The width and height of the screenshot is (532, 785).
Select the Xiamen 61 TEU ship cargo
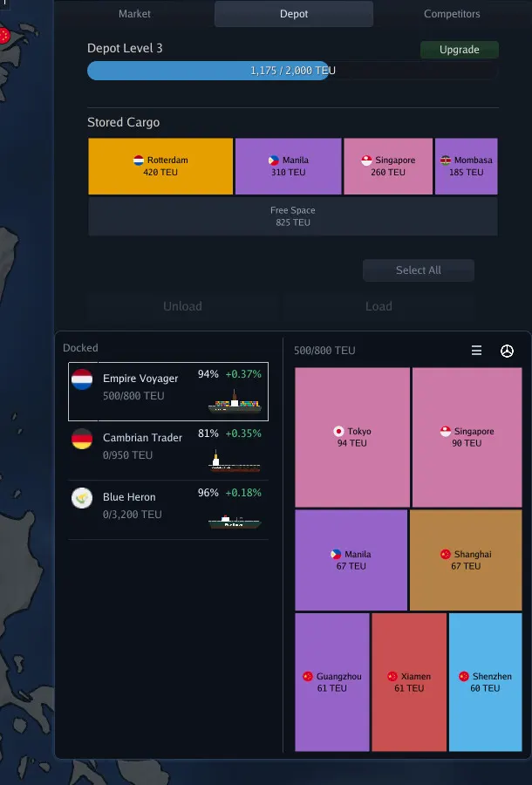[409, 682]
